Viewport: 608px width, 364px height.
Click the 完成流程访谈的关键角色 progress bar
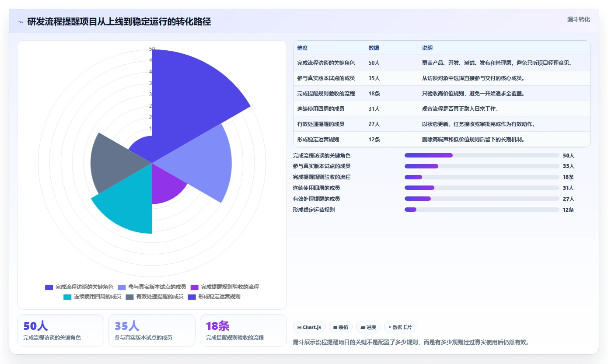(482, 155)
